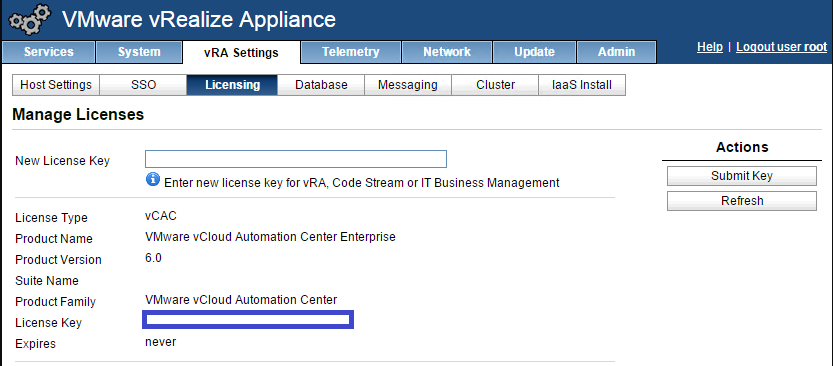833x366 pixels.
Task: Click the 'License Type' label
Action: 52,218
